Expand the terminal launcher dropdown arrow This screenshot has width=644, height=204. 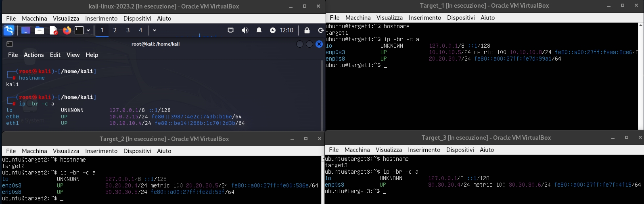(x=88, y=30)
